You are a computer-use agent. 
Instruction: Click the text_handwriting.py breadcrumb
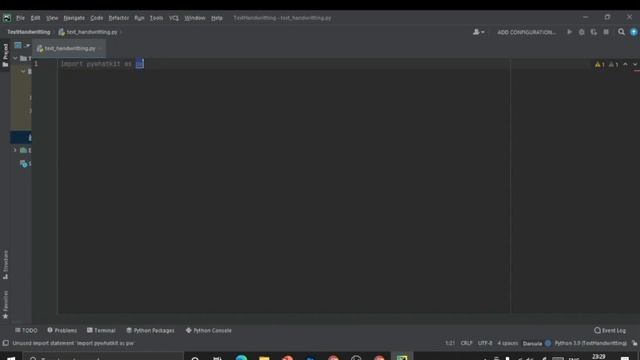click(x=88, y=32)
